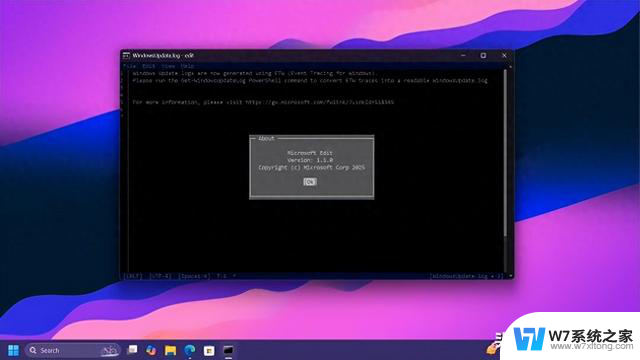Image resolution: width=640 pixels, height=360 pixels.
Task: Open the Windows Start menu
Action: click(13, 350)
